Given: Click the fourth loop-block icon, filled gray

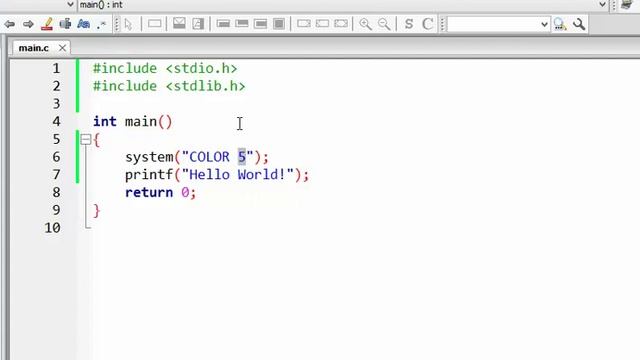Looking at the screenshot, I should [279, 24].
